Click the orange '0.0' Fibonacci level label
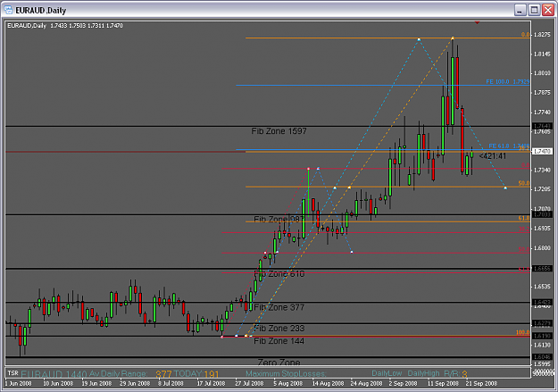558x392 pixels. pyautogui.click(x=525, y=35)
